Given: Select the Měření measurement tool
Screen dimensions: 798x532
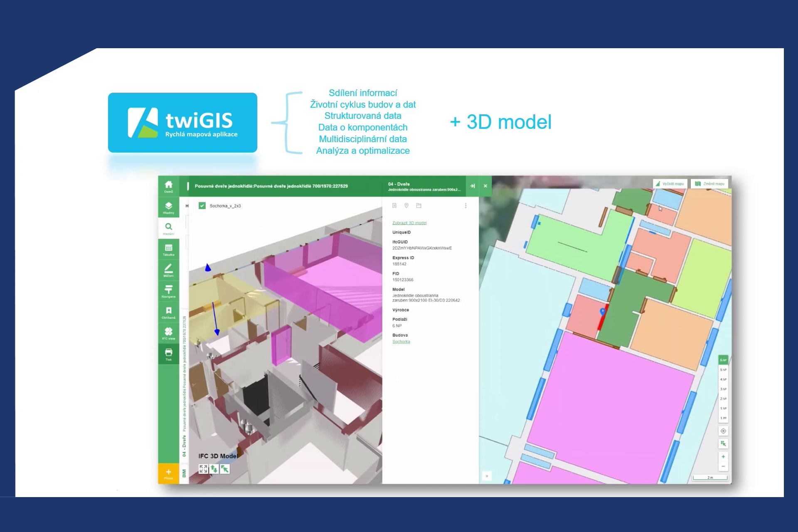Looking at the screenshot, I should point(168,270).
